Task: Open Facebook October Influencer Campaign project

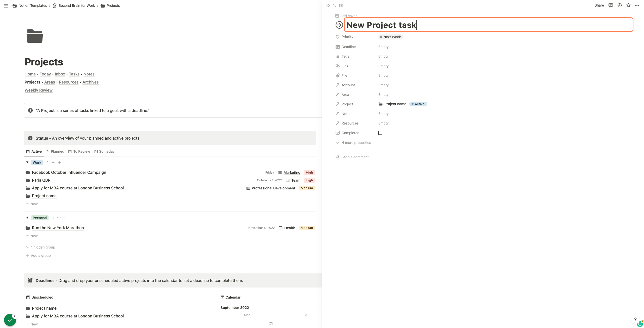Action: 69,172
